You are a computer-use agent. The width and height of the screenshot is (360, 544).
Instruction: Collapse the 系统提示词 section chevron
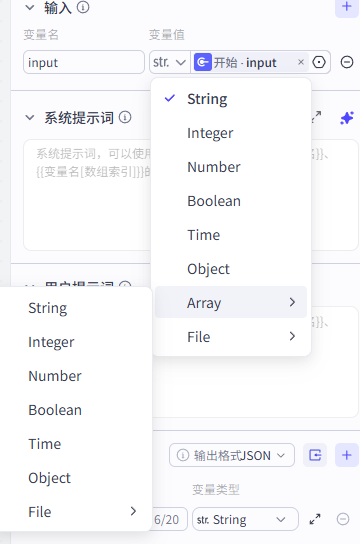30,118
